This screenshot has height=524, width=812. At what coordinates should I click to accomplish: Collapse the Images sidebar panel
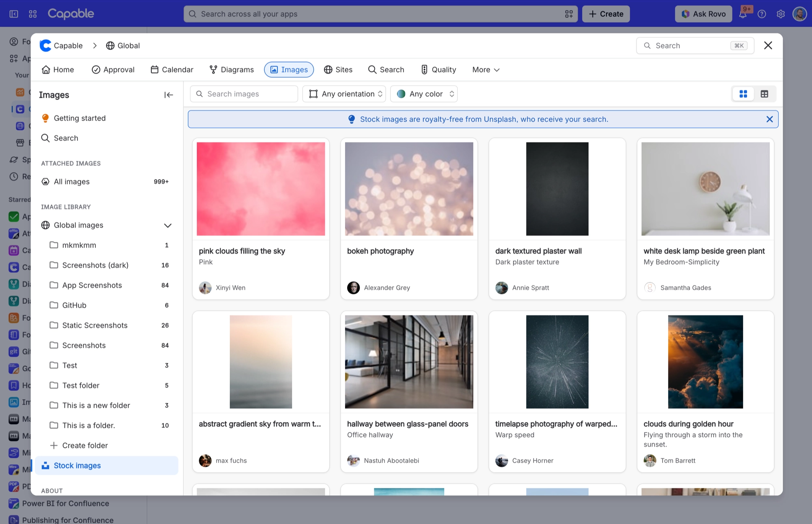click(168, 95)
